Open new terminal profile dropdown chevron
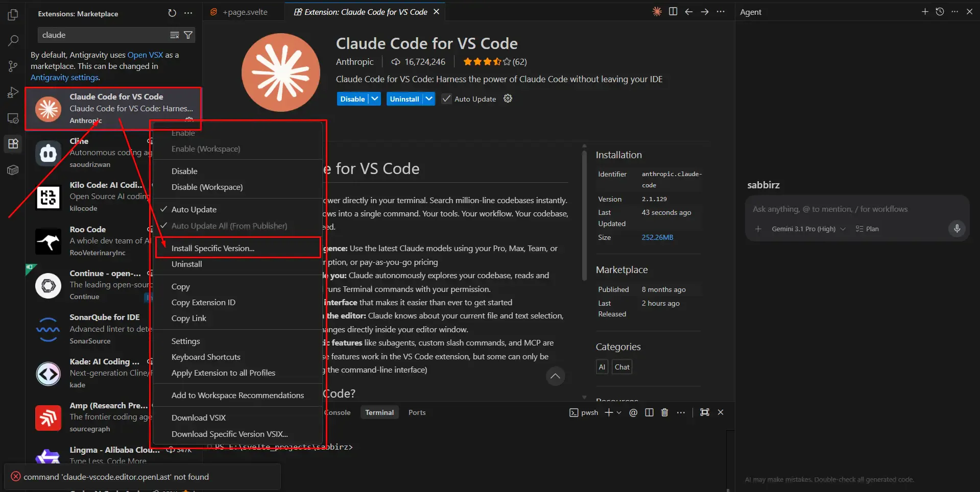Image resolution: width=980 pixels, height=492 pixels. 619,412
